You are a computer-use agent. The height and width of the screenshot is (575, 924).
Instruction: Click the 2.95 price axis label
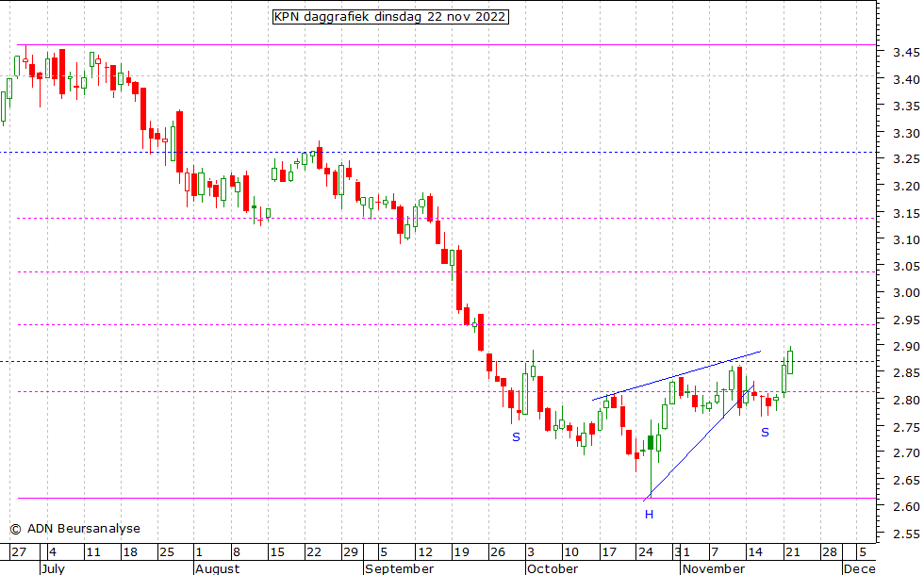[906, 320]
